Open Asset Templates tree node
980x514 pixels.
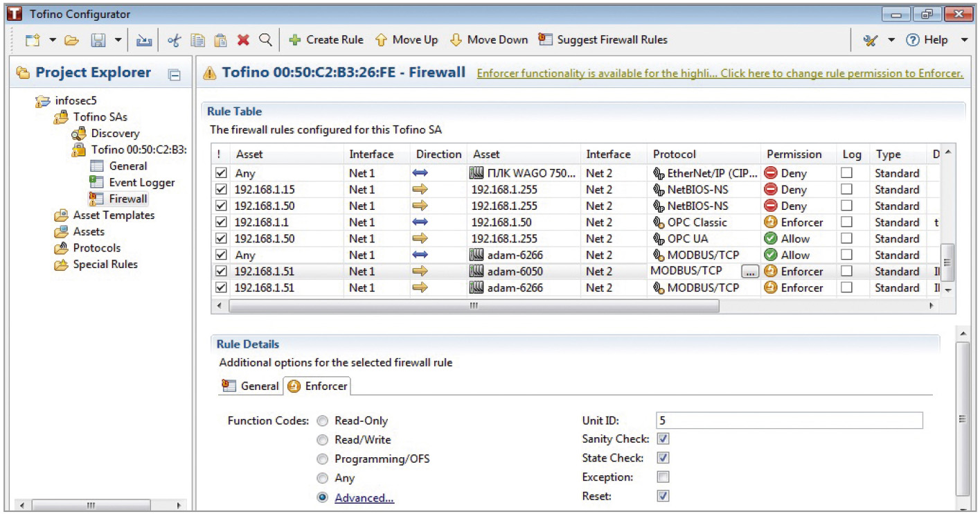pyautogui.click(x=114, y=215)
